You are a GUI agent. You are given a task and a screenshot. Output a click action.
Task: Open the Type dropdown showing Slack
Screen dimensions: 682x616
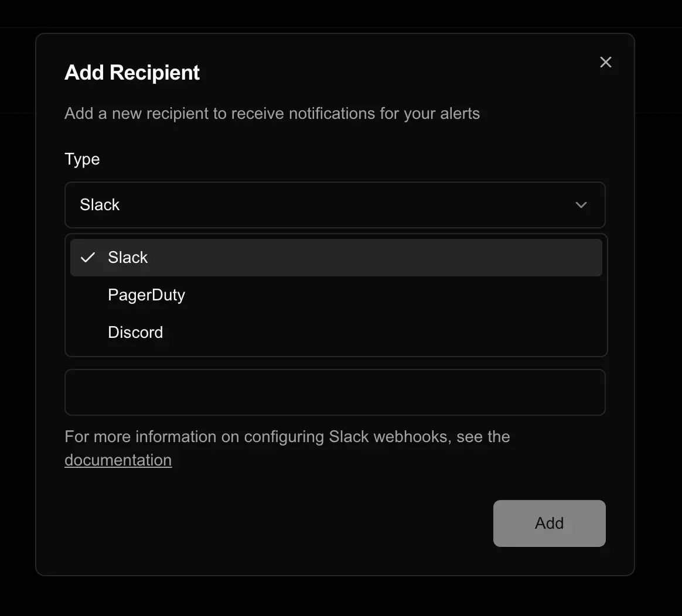[335, 205]
